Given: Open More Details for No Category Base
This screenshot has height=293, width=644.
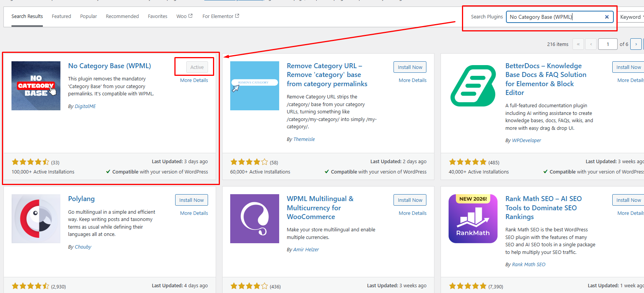Looking at the screenshot, I should tap(194, 80).
